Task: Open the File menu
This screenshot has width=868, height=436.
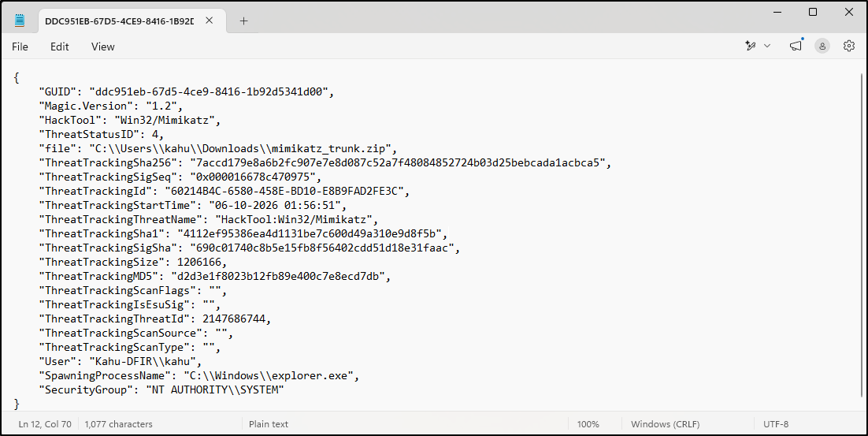Action: (x=20, y=47)
